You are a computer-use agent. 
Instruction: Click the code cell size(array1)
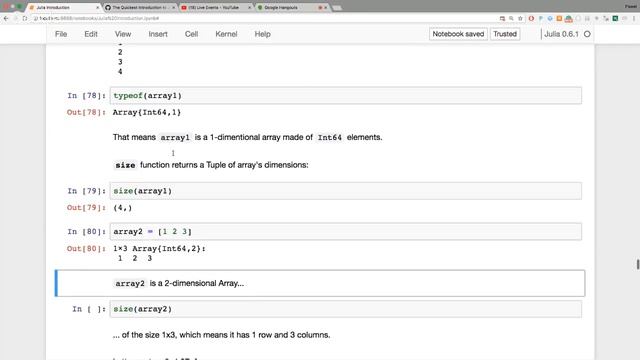(345, 191)
